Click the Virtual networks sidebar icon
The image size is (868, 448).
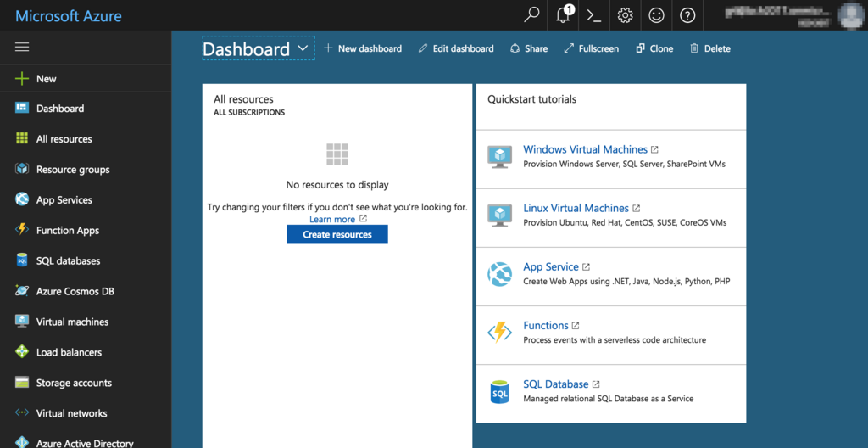[21, 412]
